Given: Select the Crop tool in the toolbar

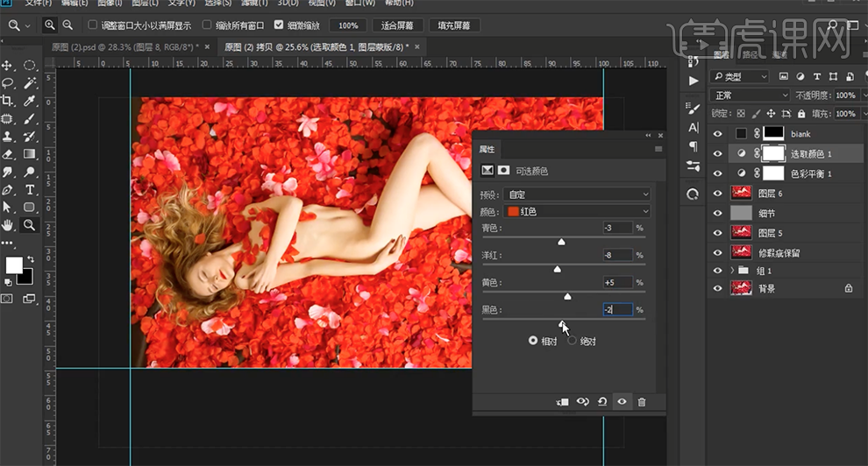Looking at the screenshot, I should pyautogui.click(x=8, y=101).
